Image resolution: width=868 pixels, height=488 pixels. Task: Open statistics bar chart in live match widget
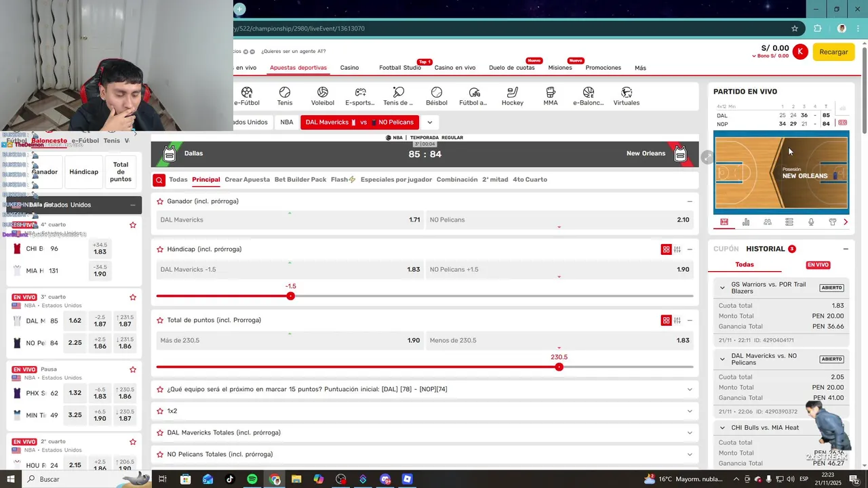(x=746, y=222)
